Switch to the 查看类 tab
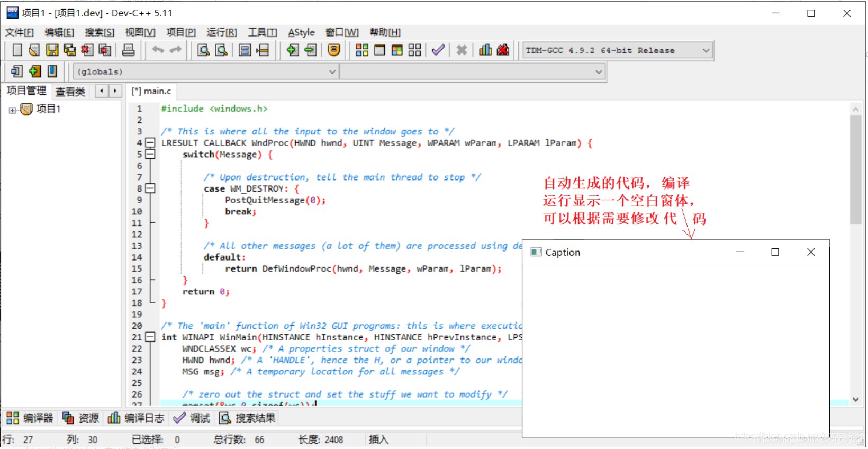 (70, 92)
